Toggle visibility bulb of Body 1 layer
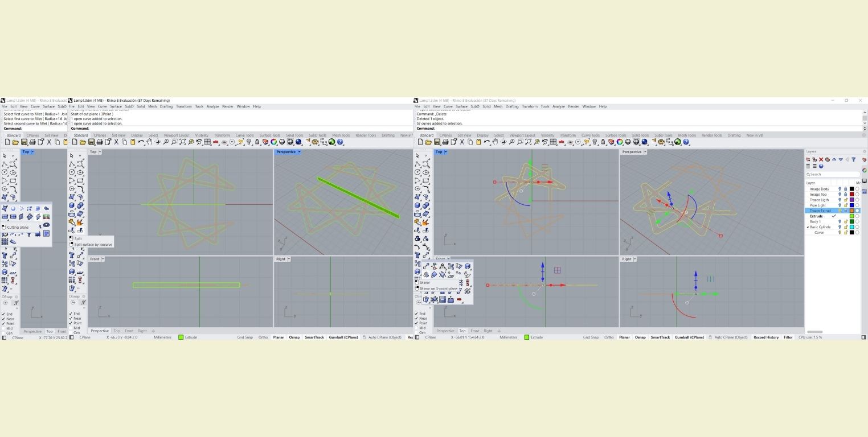Image resolution: width=868 pixels, height=437 pixels. (x=840, y=221)
